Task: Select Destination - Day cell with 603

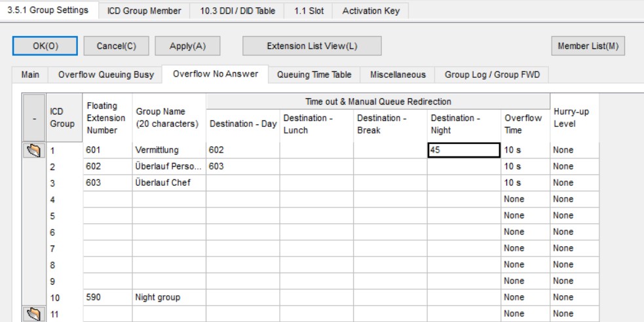Action: click(243, 166)
